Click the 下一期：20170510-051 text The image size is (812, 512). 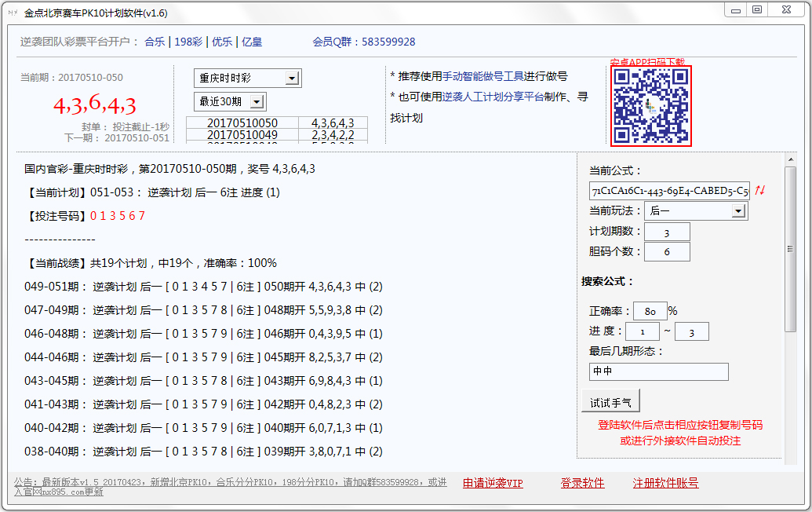(117, 138)
